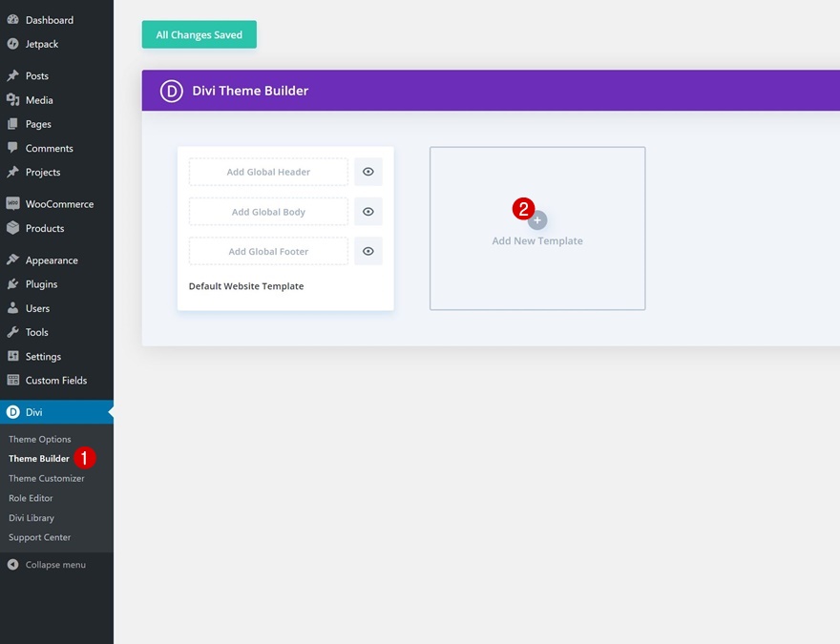Open Custom Fields menu
The width and height of the screenshot is (840, 644).
tap(56, 380)
